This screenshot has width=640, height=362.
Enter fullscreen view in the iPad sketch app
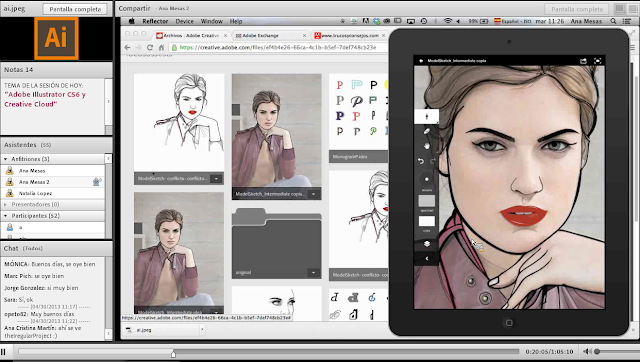(598, 61)
